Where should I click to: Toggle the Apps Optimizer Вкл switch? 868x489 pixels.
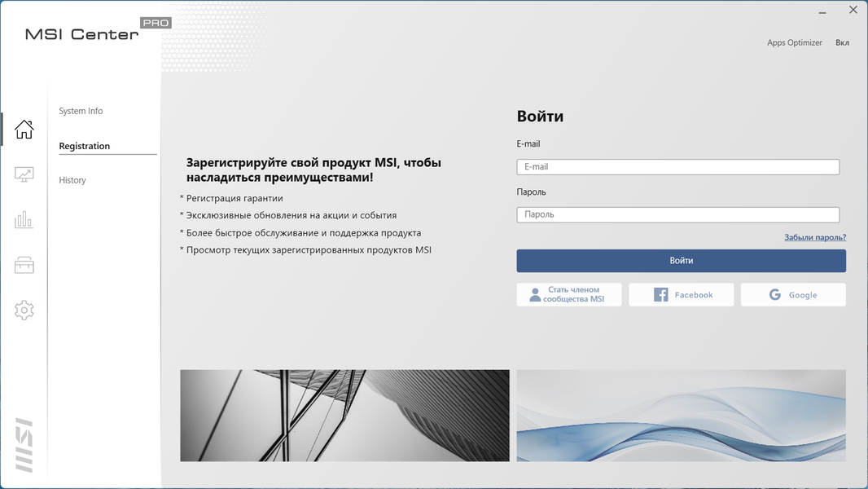[x=842, y=42]
